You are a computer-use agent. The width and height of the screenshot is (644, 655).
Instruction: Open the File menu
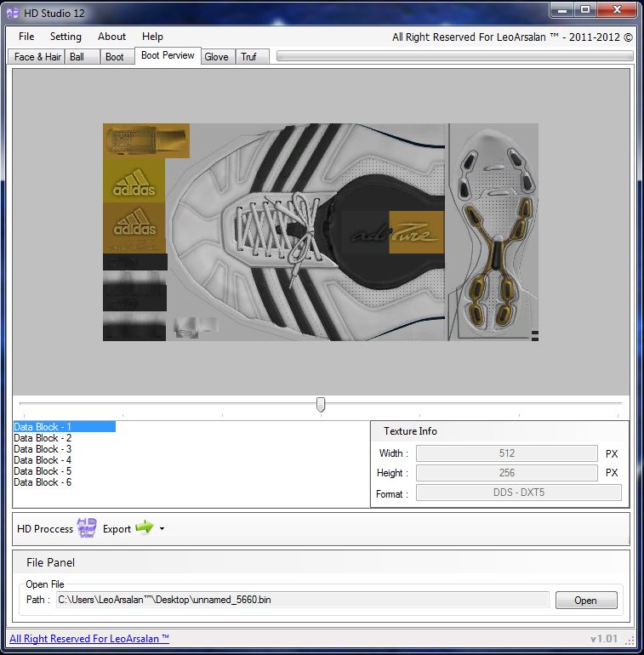point(26,37)
